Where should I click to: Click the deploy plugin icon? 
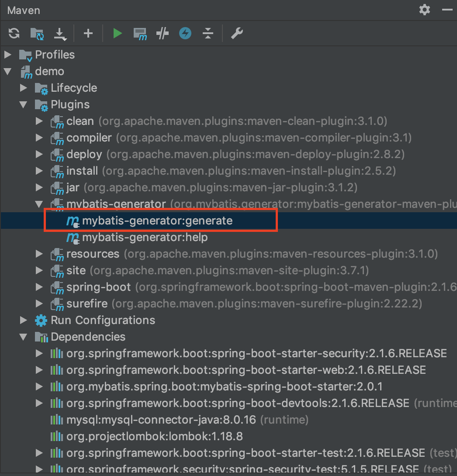point(57,155)
